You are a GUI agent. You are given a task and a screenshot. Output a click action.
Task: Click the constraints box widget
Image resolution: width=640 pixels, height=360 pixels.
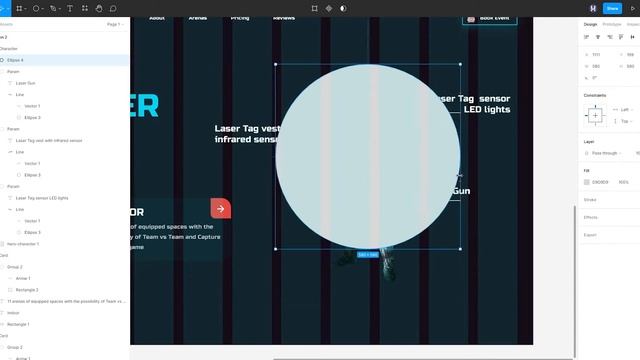coord(595,116)
